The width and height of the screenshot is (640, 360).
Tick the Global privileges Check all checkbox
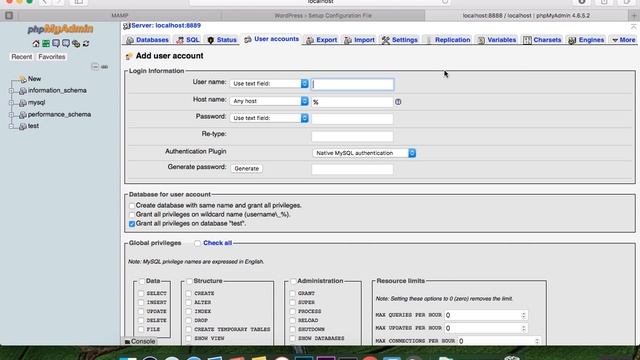tap(198, 243)
